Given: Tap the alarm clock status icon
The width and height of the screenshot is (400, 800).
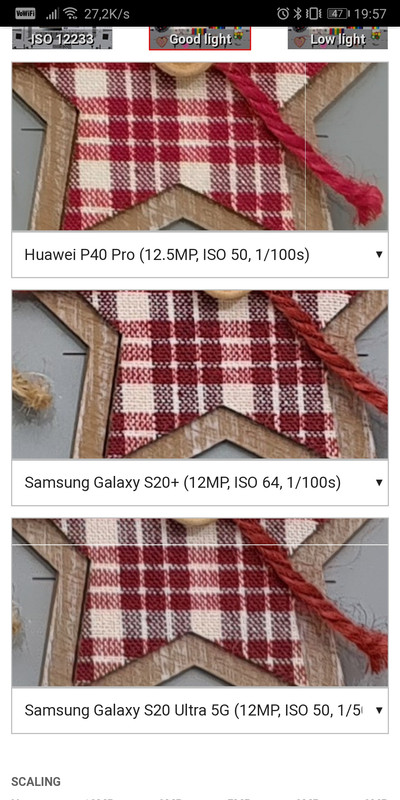Looking at the screenshot, I should [x=283, y=13].
